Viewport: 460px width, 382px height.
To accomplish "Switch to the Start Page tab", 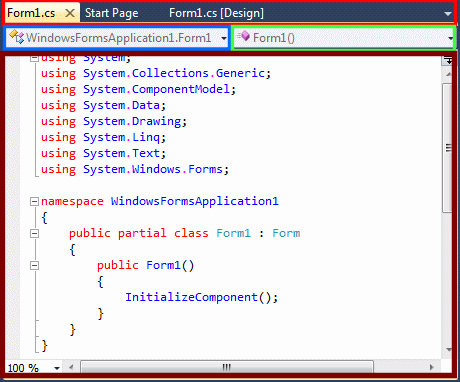I will 111,13.
